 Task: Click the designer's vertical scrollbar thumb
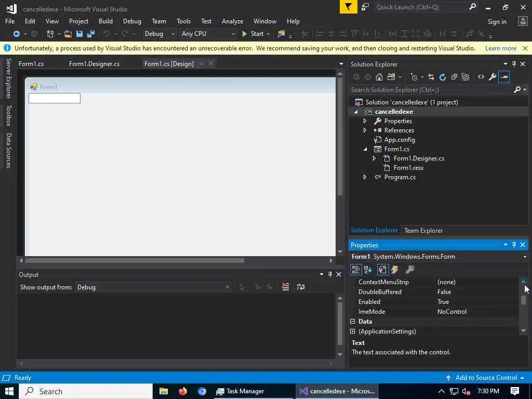point(340,137)
